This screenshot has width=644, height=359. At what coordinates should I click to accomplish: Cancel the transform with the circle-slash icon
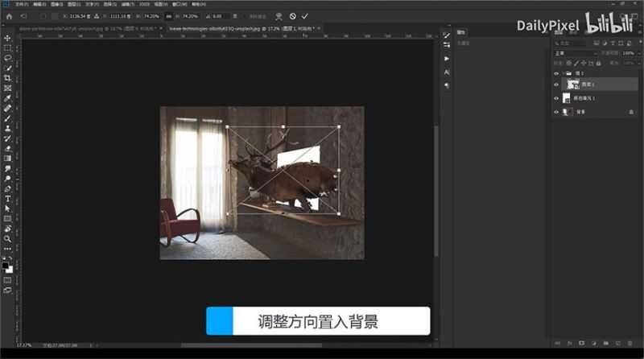click(293, 16)
